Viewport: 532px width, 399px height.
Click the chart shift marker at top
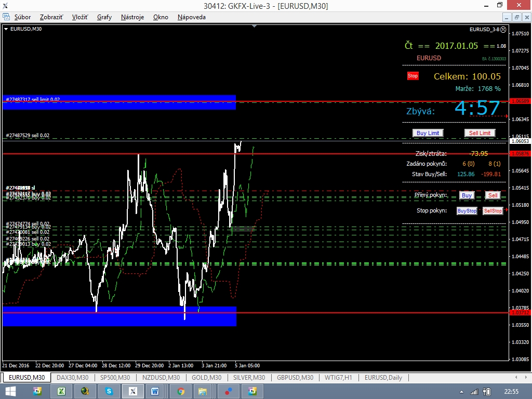click(x=254, y=25)
